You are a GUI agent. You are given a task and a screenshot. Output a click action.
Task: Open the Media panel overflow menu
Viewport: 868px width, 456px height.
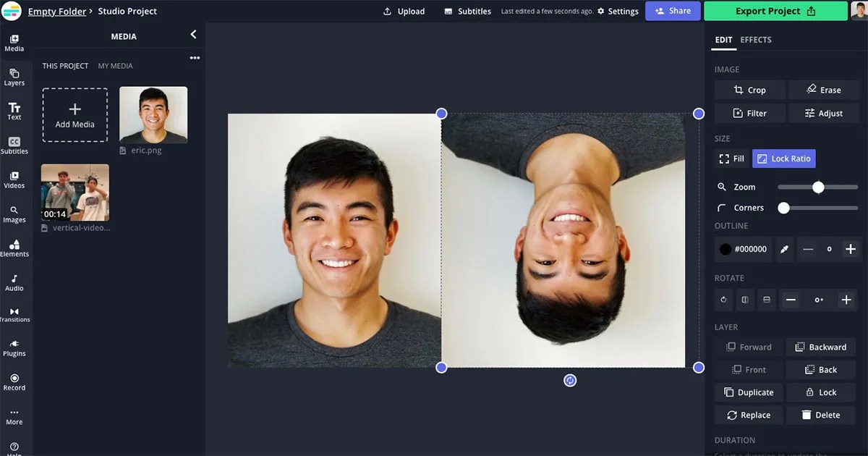pyautogui.click(x=194, y=57)
